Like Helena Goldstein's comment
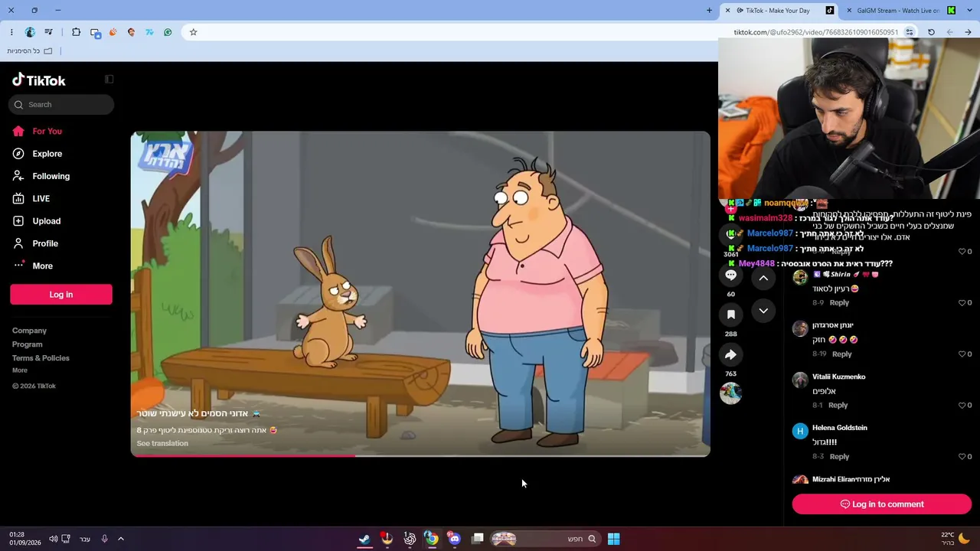 point(962,457)
